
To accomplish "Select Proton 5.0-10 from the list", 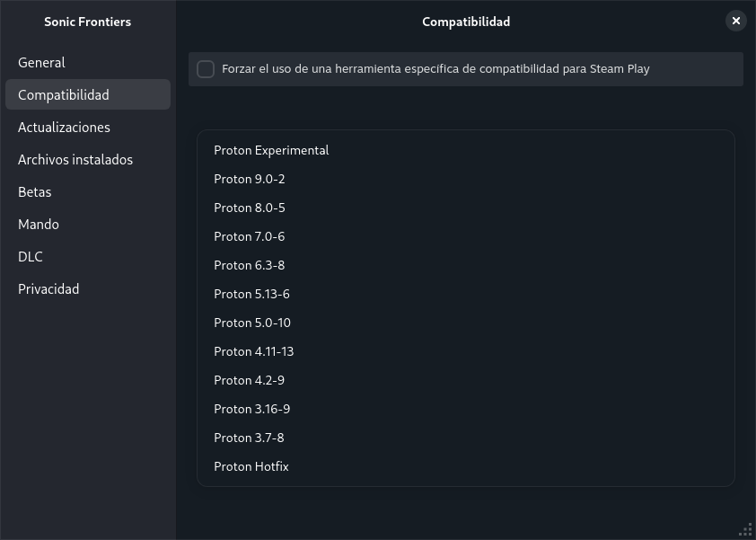I will point(251,323).
